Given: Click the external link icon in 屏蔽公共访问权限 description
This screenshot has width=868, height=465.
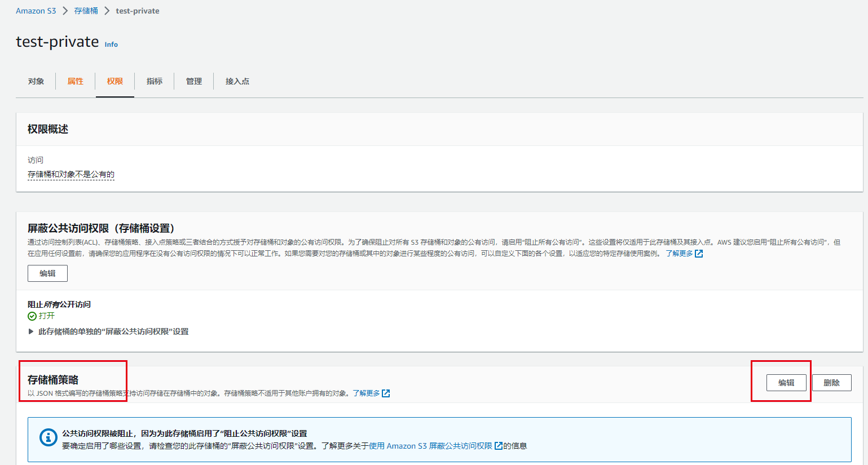Looking at the screenshot, I should click(699, 254).
